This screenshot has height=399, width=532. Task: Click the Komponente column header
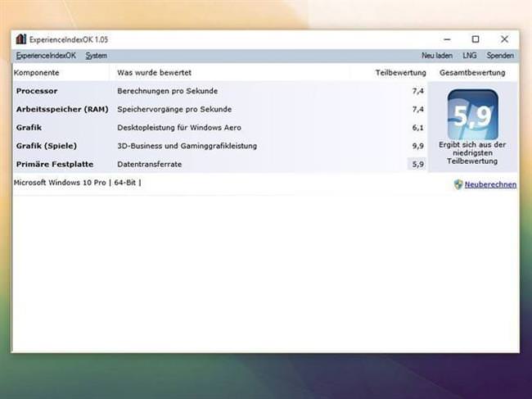[36, 73]
